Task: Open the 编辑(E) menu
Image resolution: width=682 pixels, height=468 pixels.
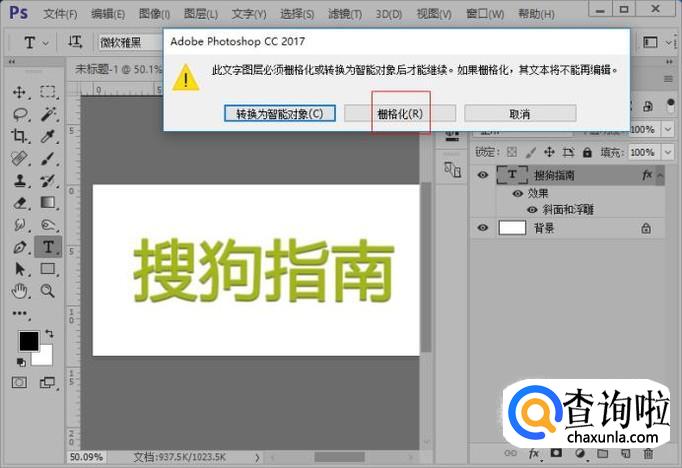Action: 108,14
